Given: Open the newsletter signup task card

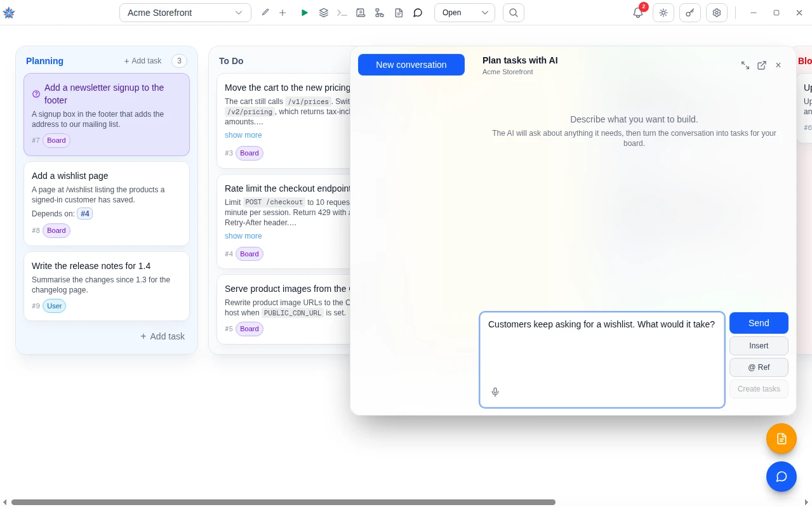Looking at the screenshot, I should coord(107,114).
